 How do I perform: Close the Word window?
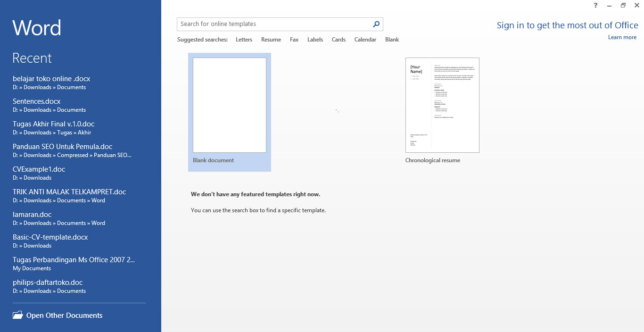[x=636, y=5]
